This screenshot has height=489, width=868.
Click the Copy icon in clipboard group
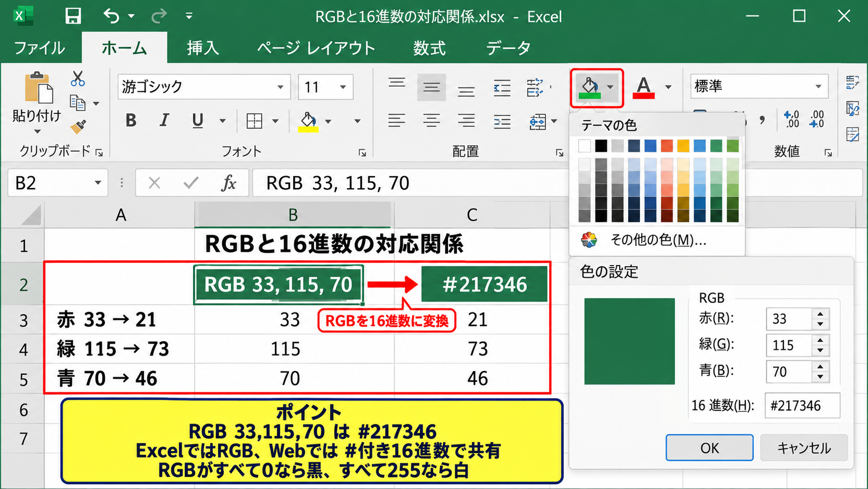(x=77, y=103)
